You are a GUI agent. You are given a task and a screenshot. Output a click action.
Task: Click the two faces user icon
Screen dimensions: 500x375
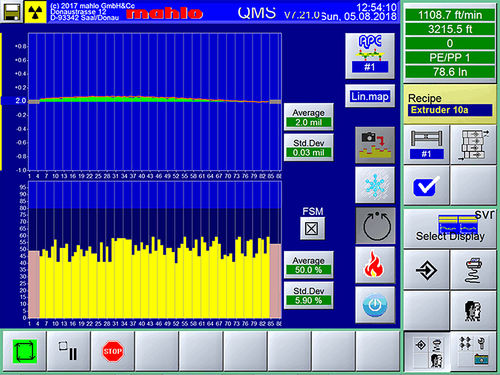(473, 311)
